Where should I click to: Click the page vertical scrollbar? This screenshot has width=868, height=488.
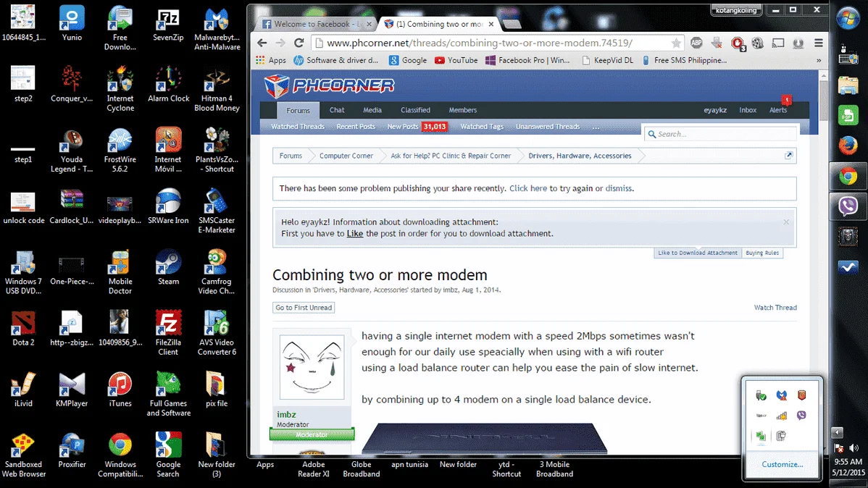(x=823, y=100)
